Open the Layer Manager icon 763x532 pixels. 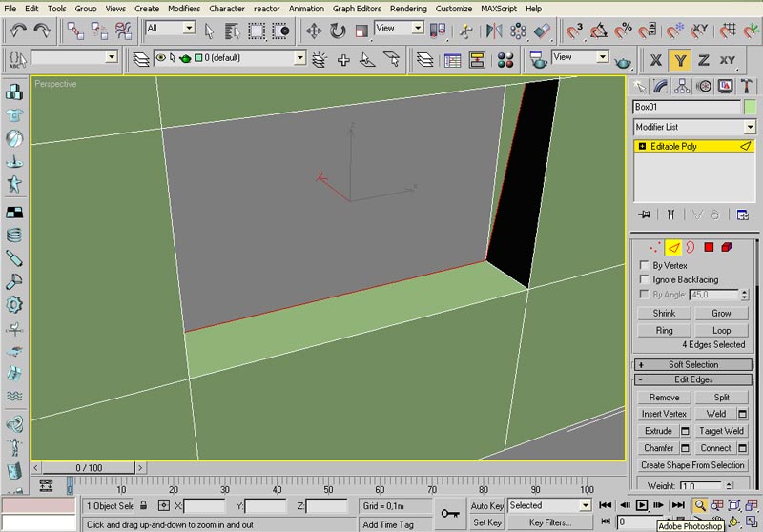click(x=141, y=59)
